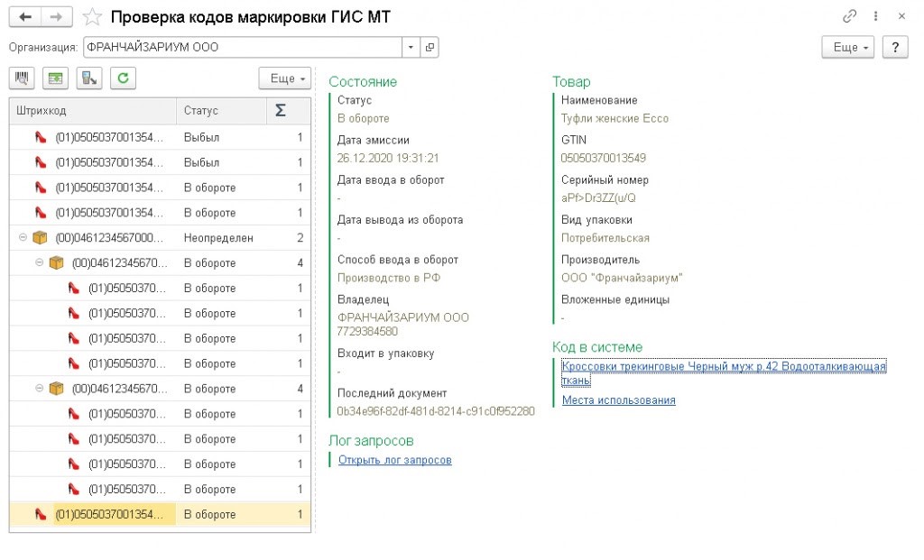Click the barcode scan toolbar icon
Image resolution: width=924 pixels, height=560 pixels.
tap(21, 78)
